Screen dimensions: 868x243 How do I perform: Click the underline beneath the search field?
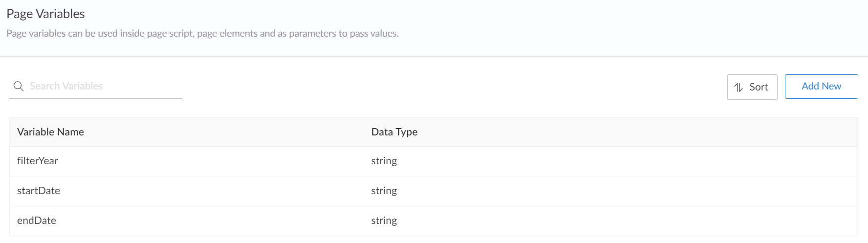point(96,98)
